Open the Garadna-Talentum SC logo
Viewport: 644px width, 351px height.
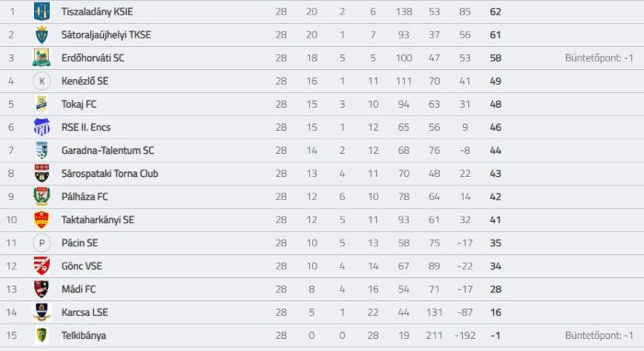coord(41,150)
